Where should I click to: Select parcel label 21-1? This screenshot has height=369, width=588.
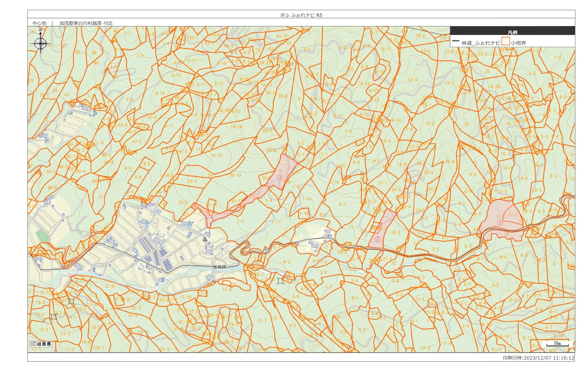pos(383,182)
